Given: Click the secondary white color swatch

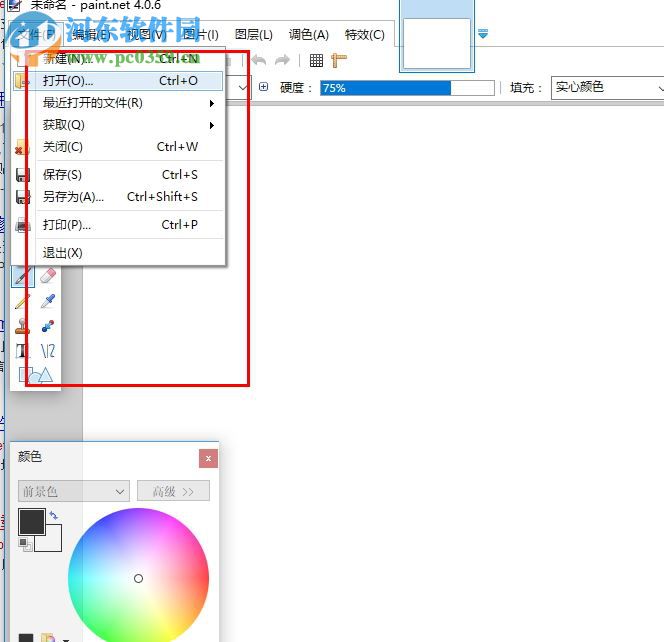Looking at the screenshot, I should pos(53,542).
